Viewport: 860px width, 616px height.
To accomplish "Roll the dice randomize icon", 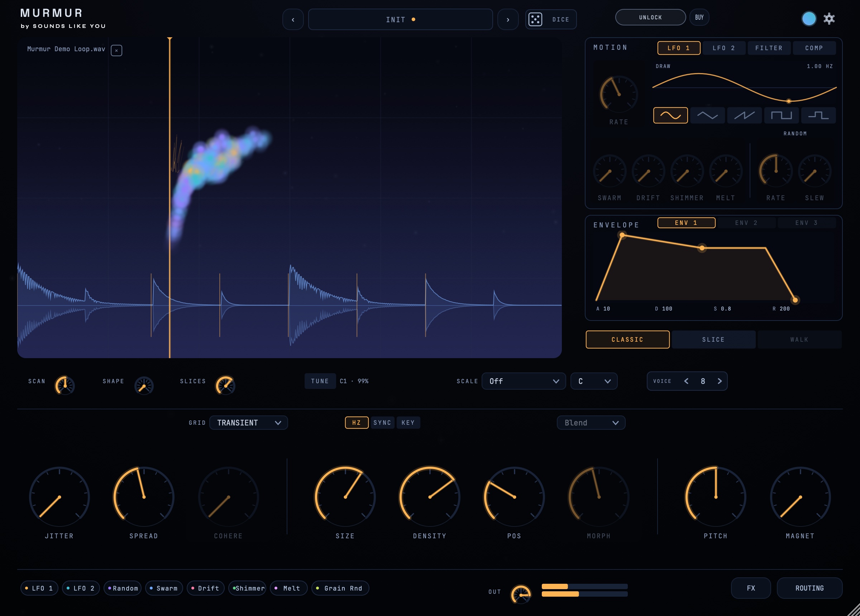I will click(535, 19).
